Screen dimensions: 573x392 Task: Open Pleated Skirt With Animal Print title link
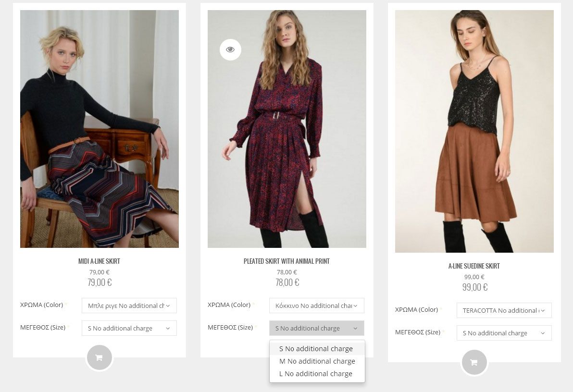(x=286, y=261)
